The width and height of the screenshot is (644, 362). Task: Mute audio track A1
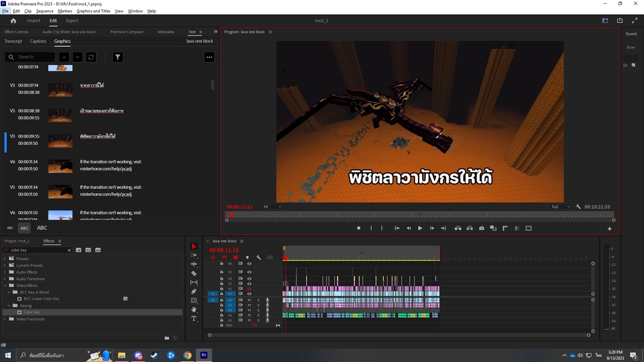point(250,300)
